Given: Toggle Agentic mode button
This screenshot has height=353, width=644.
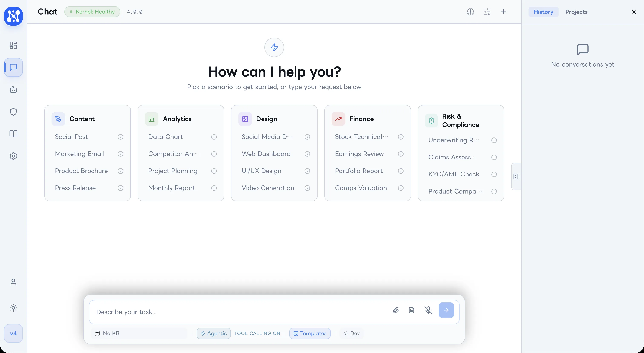Looking at the screenshot, I should (214, 333).
